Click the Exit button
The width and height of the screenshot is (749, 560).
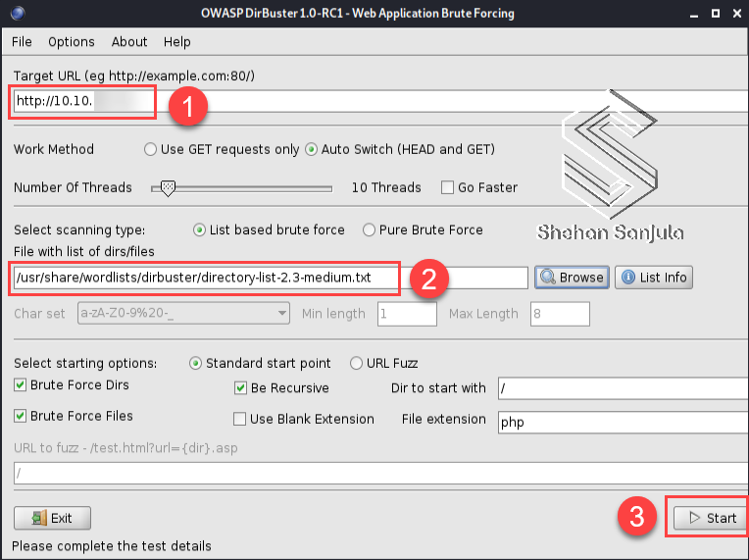pyautogui.click(x=52, y=518)
